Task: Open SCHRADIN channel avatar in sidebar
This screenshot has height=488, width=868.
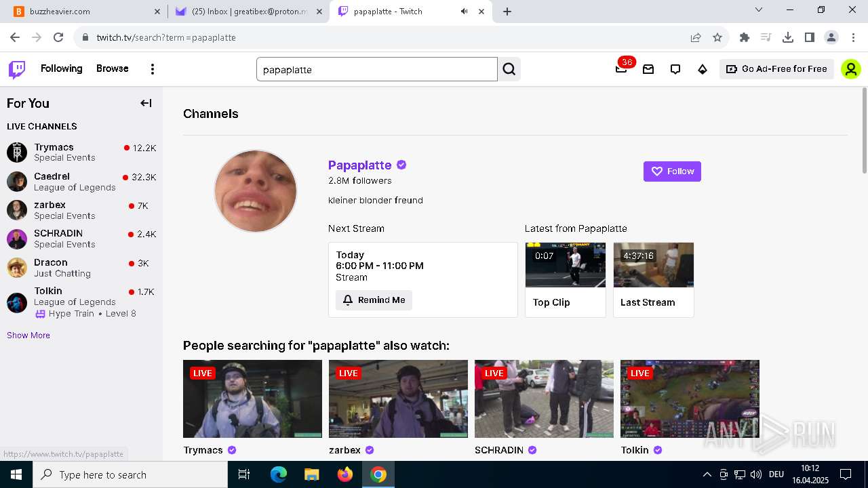Action: pyautogui.click(x=17, y=239)
